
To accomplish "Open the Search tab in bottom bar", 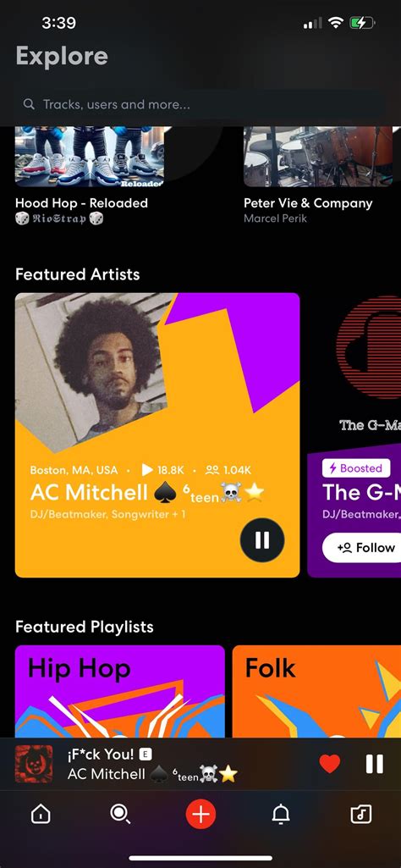I will pyautogui.click(x=120, y=814).
